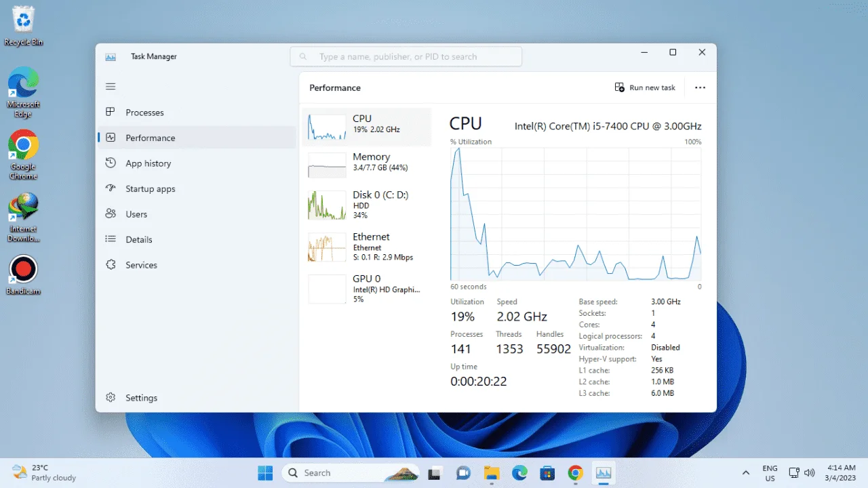Open the Windows Start menu
Image resolution: width=868 pixels, height=488 pixels.
(265, 472)
